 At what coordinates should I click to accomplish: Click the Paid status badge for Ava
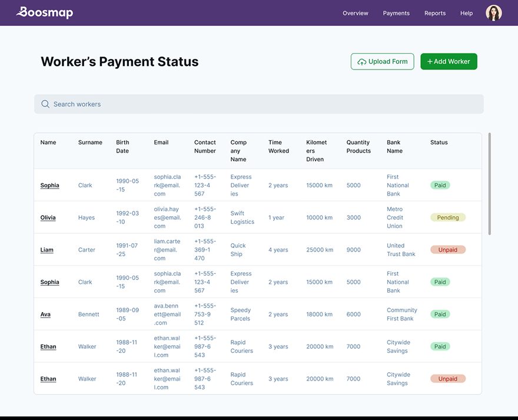coord(440,314)
